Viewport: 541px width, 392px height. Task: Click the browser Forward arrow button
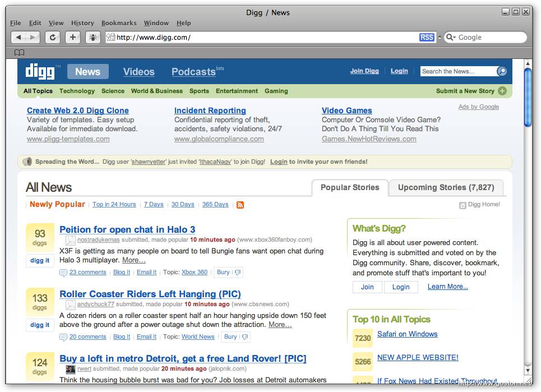click(33, 37)
